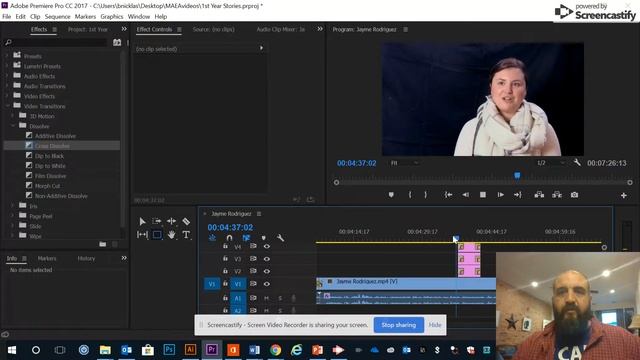Hide track V2 with eye icon
Viewport: 640px width, 360px height.
coord(267,271)
